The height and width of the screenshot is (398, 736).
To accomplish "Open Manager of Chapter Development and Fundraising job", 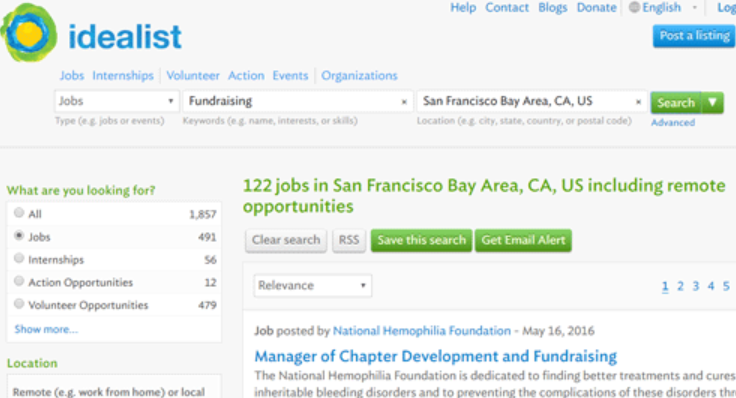I will point(436,356).
